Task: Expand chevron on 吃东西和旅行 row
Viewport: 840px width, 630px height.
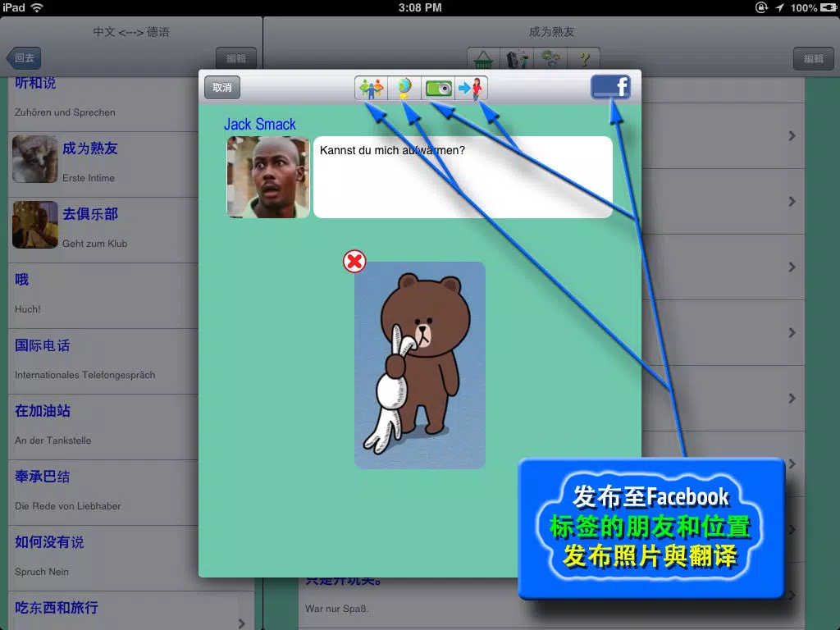Action: (242, 623)
